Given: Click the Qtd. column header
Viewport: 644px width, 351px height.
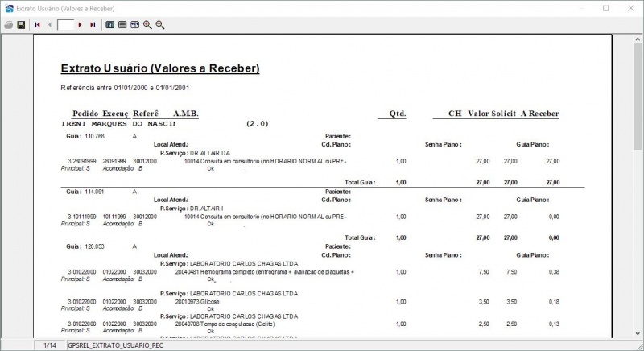Looking at the screenshot, I should (398, 114).
